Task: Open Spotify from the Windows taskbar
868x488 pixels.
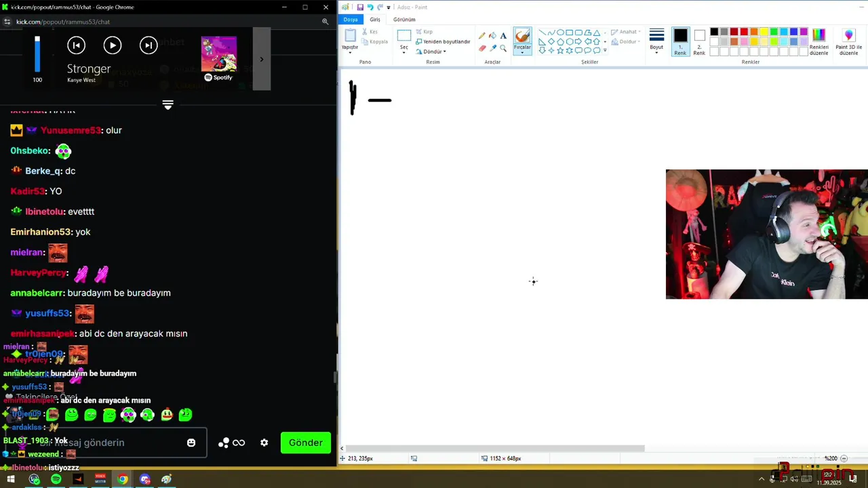Action: coord(56,479)
